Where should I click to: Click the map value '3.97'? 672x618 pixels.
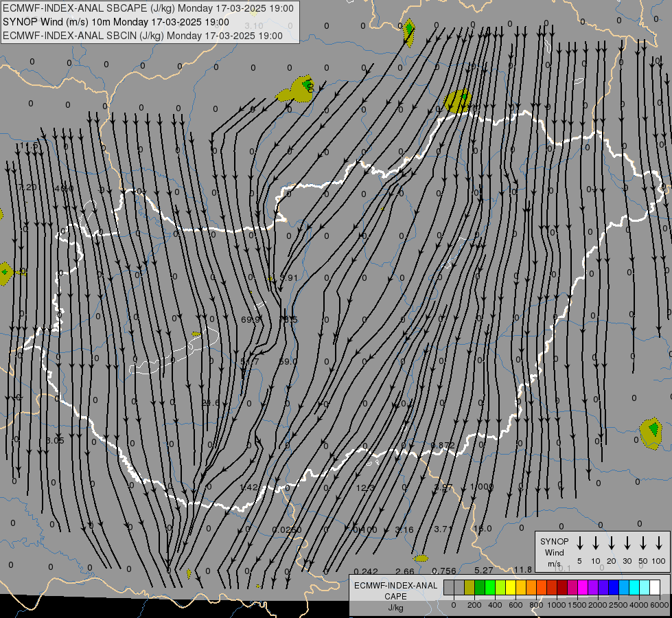pyautogui.click(x=443, y=488)
